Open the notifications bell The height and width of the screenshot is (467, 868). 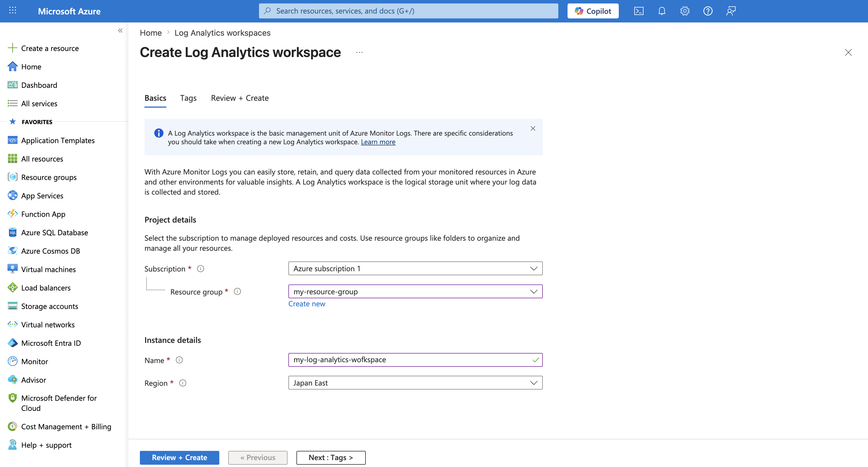[x=661, y=11]
